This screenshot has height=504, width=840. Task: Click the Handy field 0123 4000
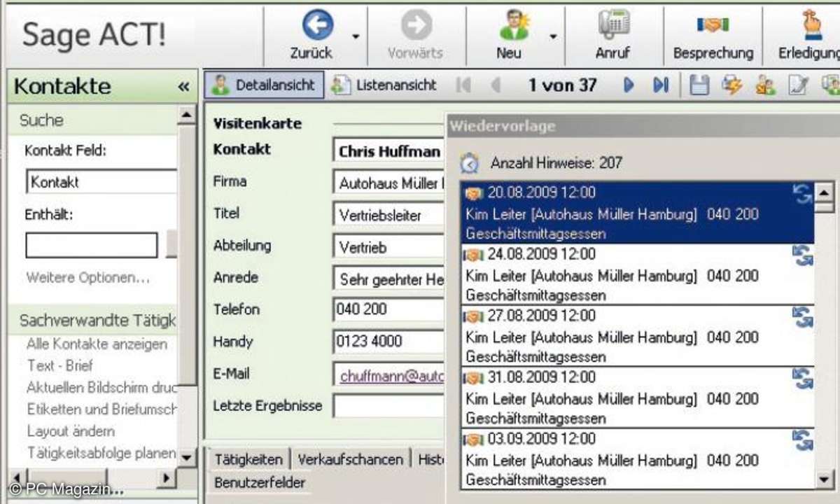pos(389,342)
